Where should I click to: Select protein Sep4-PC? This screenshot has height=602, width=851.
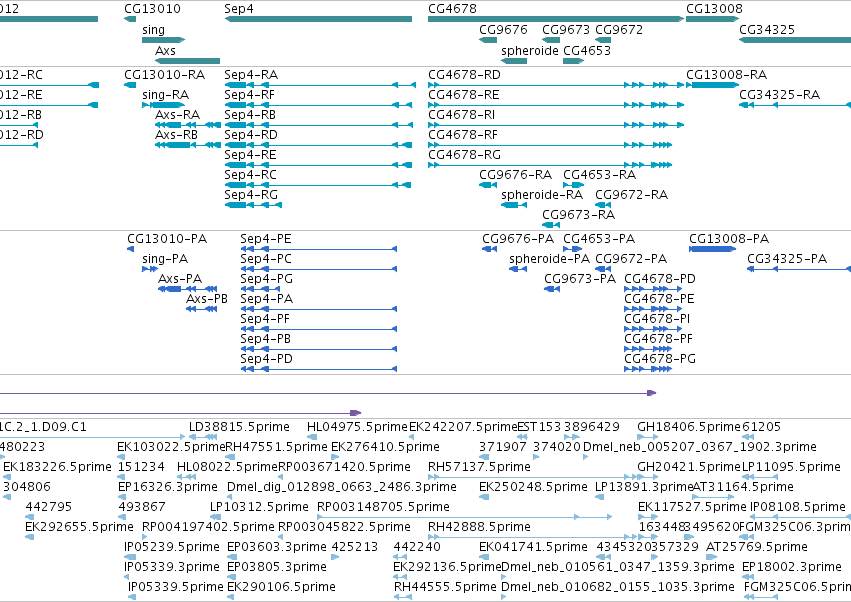coord(319,269)
